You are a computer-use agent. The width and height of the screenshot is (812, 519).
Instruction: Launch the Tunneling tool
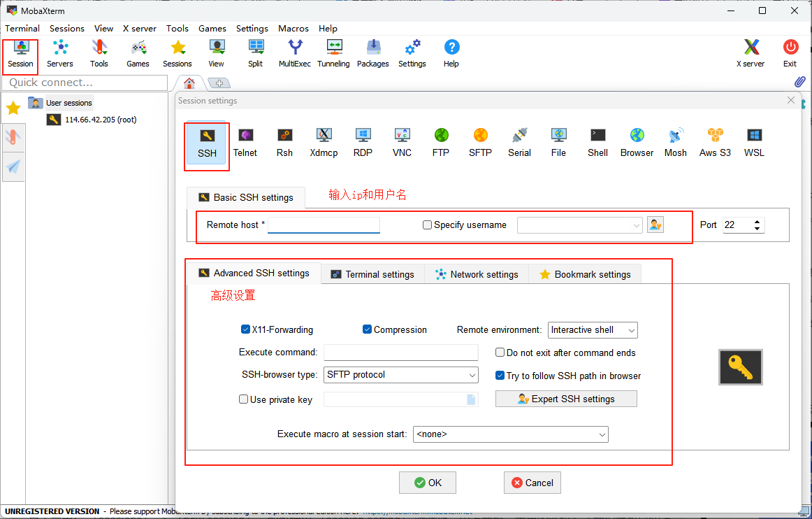tap(333, 53)
